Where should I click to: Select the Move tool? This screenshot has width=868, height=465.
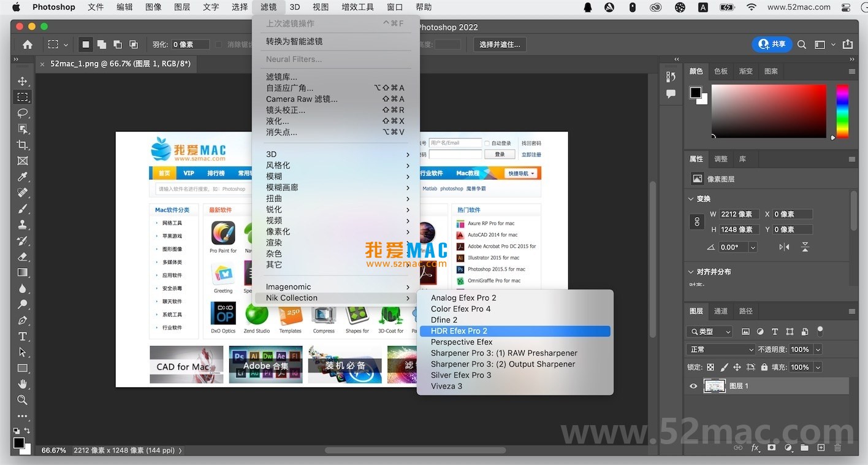tap(22, 81)
